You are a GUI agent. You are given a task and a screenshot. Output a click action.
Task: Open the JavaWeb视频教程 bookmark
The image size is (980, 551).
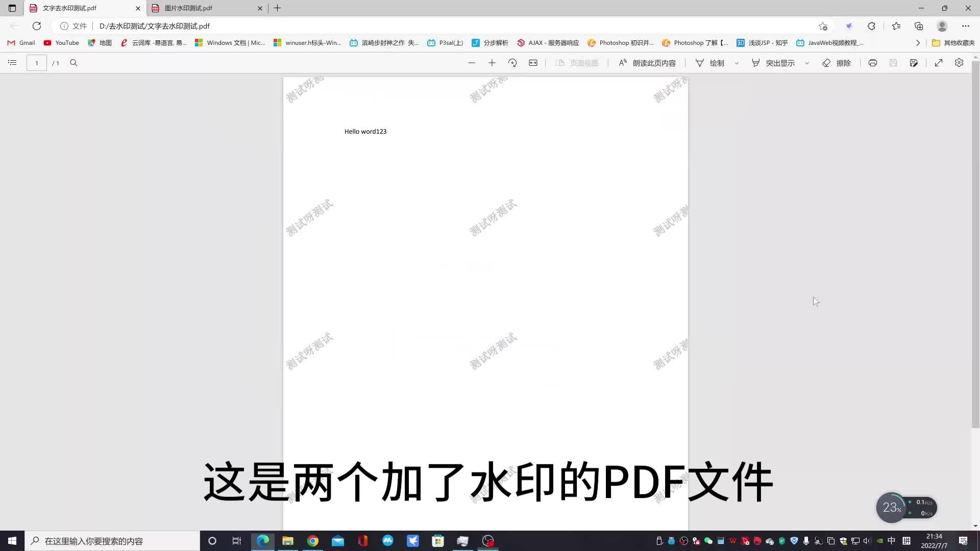click(x=830, y=43)
